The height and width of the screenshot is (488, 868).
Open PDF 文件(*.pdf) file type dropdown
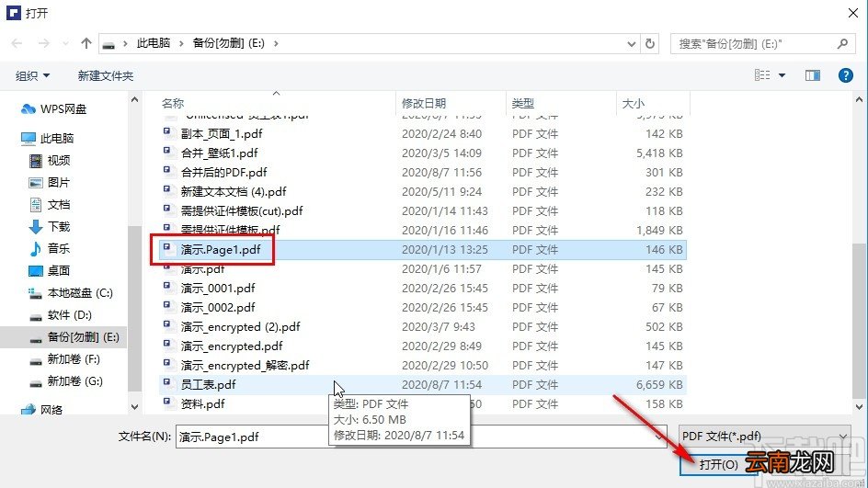point(764,436)
